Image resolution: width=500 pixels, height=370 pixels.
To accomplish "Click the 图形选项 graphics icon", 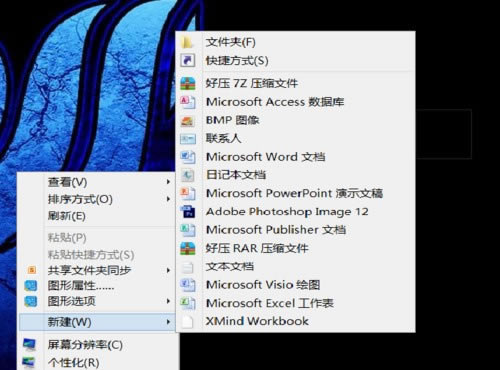I will coord(31,301).
